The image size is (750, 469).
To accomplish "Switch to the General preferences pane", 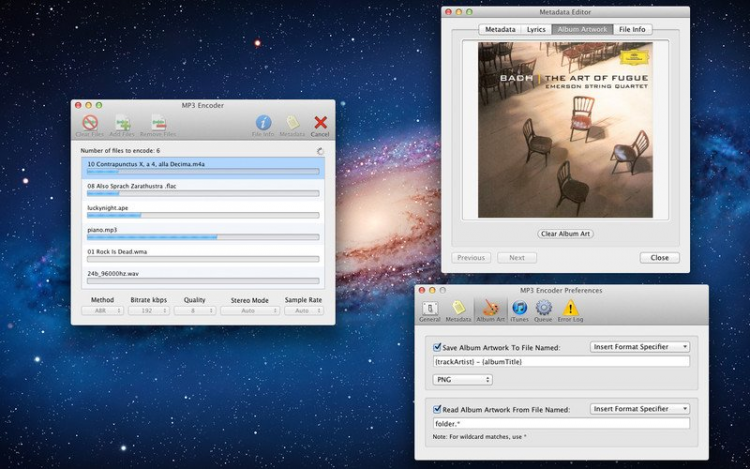I will point(430,310).
